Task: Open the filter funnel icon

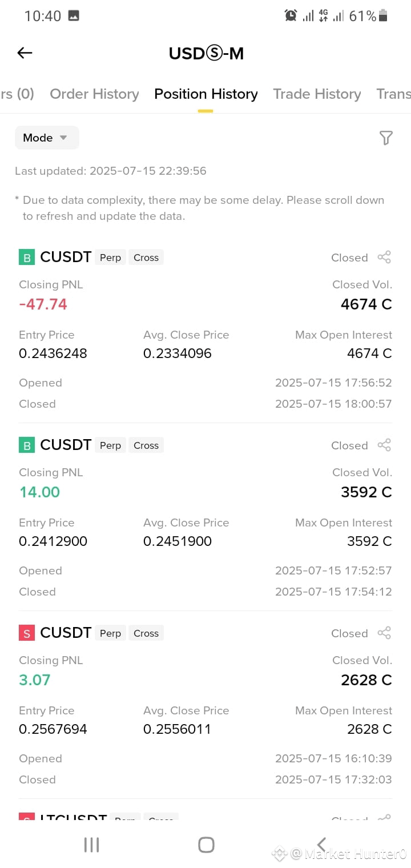Action: click(386, 138)
